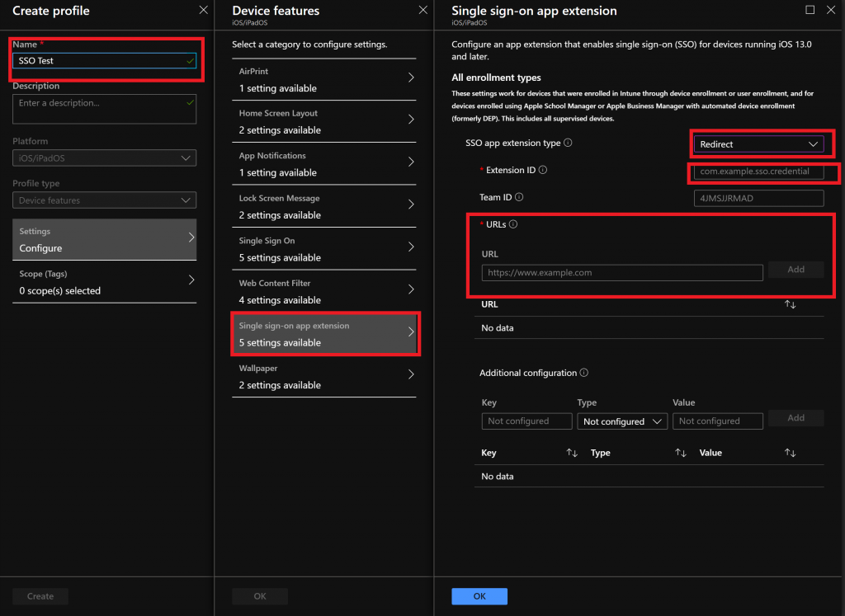Sort the URL column with arrows icon
845x616 pixels.
point(790,304)
